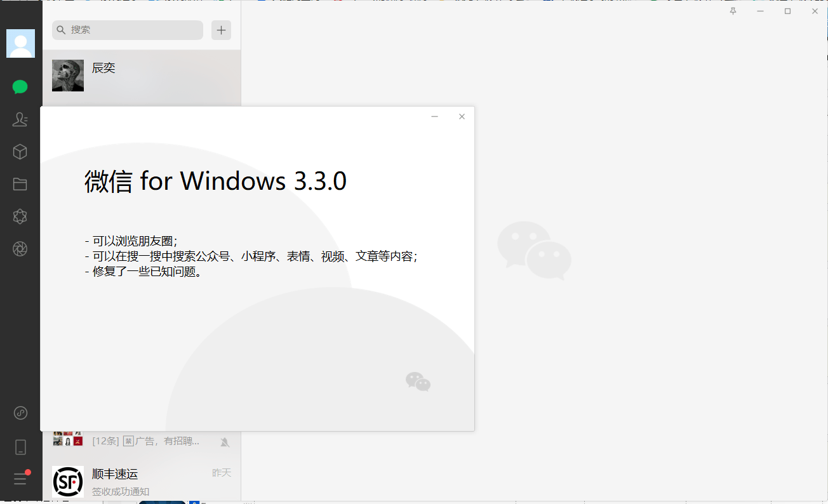Viewport: 828px width, 504px height.
Task: Open the Chats panel icon
Action: [x=20, y=87]
